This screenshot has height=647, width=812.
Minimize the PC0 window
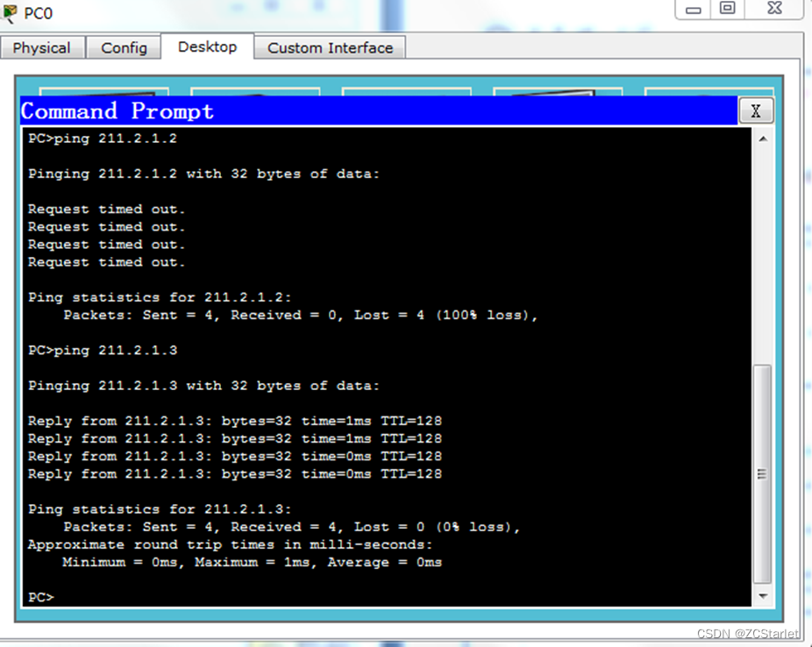(694, 10)
